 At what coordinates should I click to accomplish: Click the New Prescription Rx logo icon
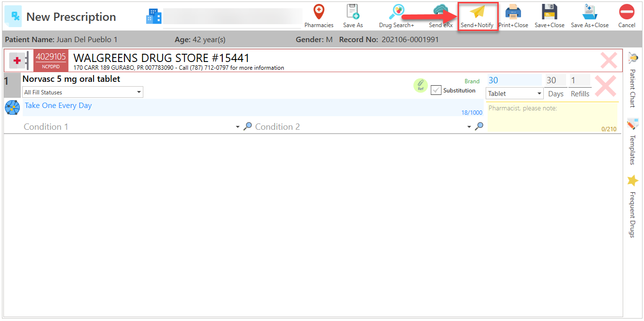coord(13,16)
